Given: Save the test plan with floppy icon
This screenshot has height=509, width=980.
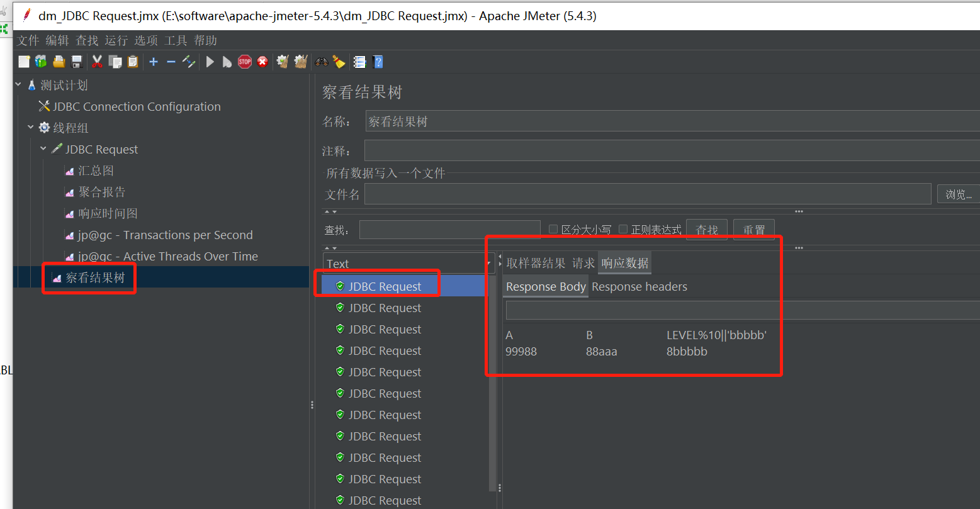Looking at the screenshot, I should (x=77, y=62).
